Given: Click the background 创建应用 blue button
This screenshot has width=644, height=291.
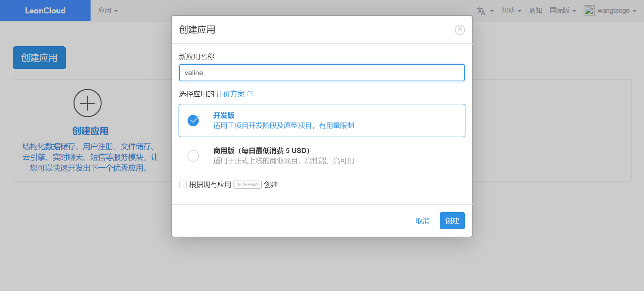Looking at the screenshot, I should (39, 58).
